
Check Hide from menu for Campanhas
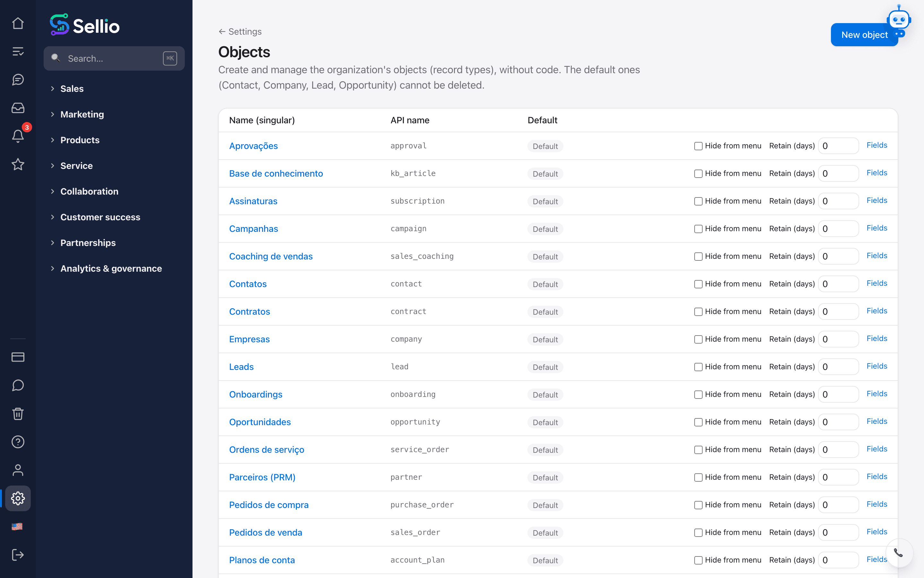pyautogui.click(x=698, y=229)
